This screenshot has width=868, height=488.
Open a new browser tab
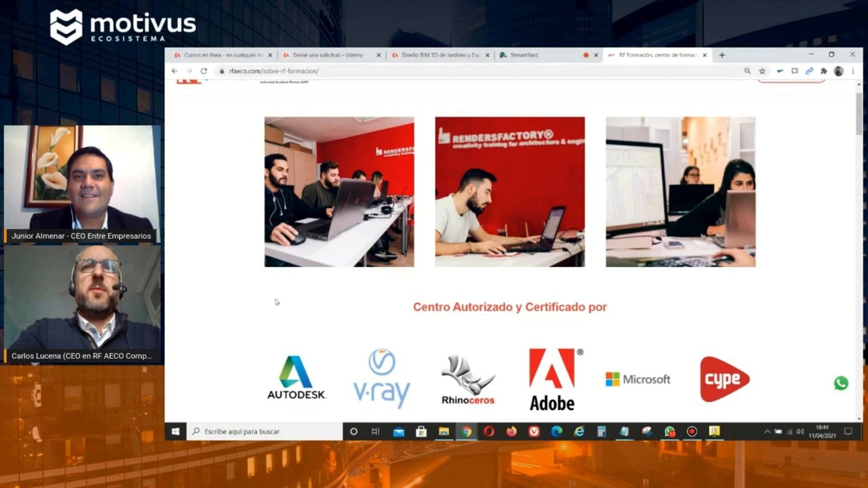[x=722, y=55]
